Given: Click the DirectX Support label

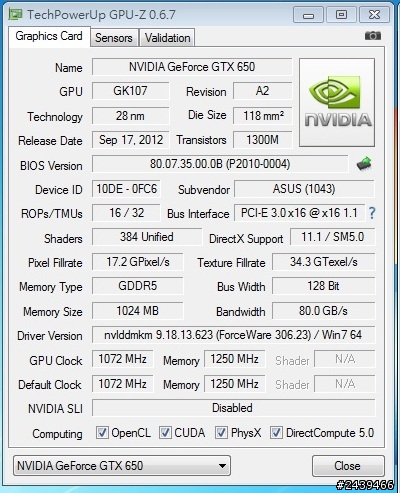Looking at the screenshot, I should [x=246, y=239].
